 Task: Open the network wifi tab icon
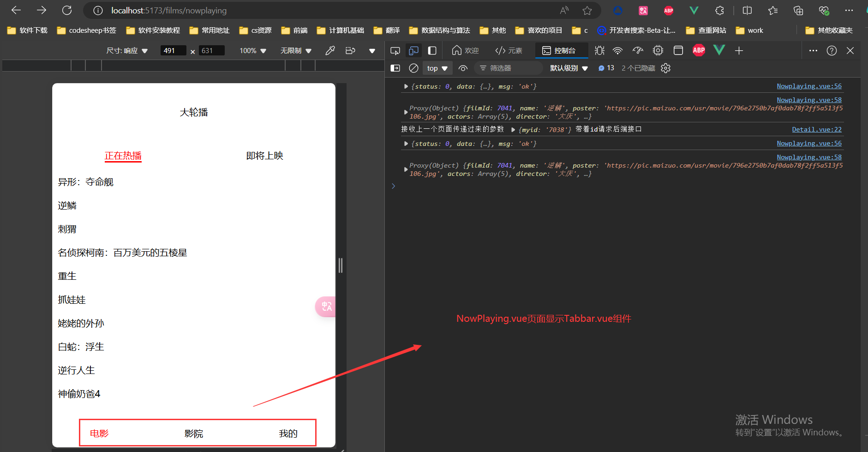pos(618,50)
